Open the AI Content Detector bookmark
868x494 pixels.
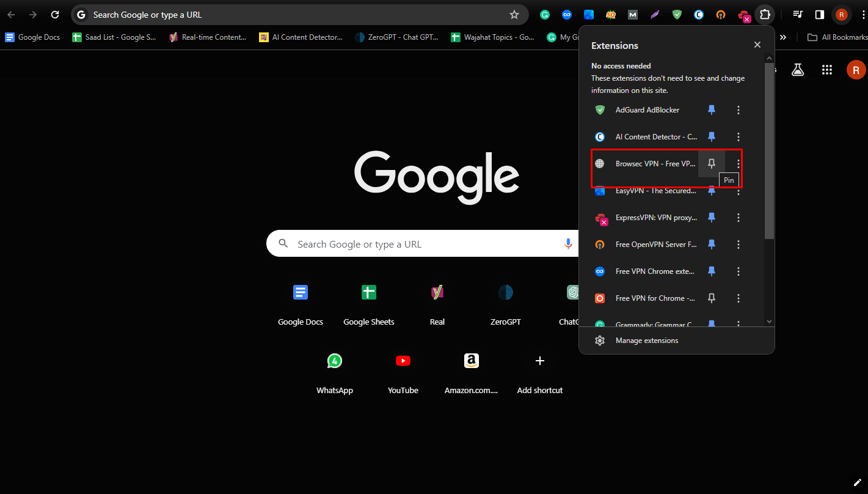(x=301, y=37)
